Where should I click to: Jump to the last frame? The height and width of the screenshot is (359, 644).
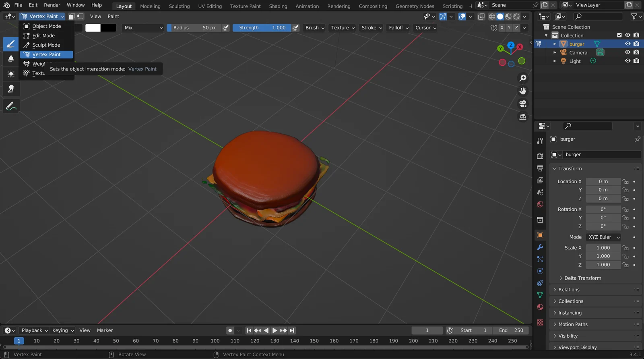[292, 330]
